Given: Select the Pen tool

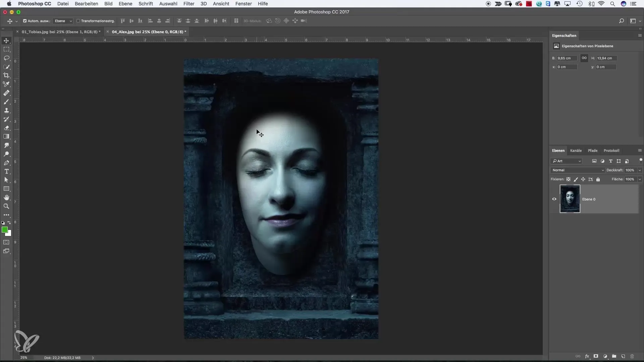Looking at the screenshot, I should [6, 163].
